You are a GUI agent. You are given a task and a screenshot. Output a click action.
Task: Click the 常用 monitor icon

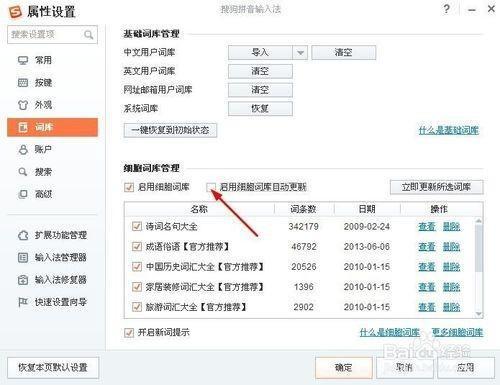(23, 61)
